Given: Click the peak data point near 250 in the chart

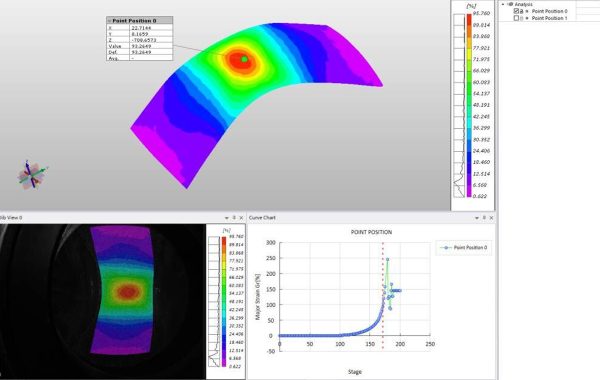Looking at the screenshot, I should [387, 259].
